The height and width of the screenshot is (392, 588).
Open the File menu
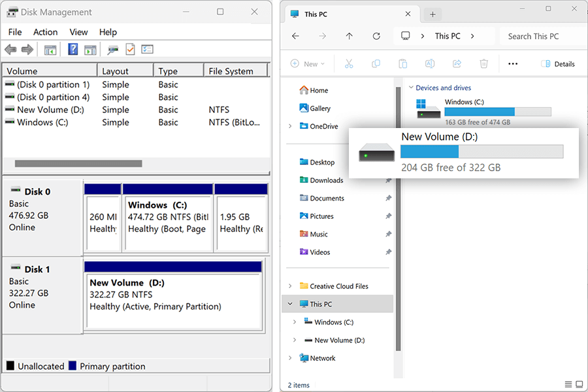(x=15, y=32)
